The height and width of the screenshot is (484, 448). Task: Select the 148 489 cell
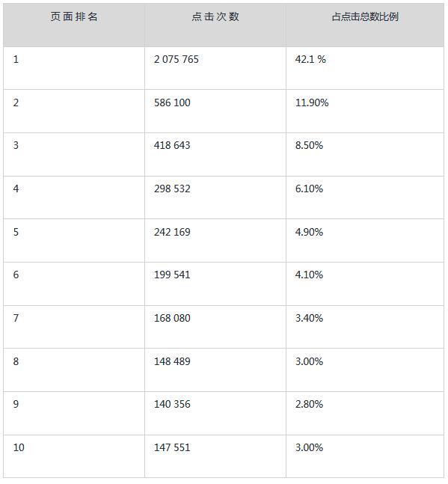(x=215, y=370)
